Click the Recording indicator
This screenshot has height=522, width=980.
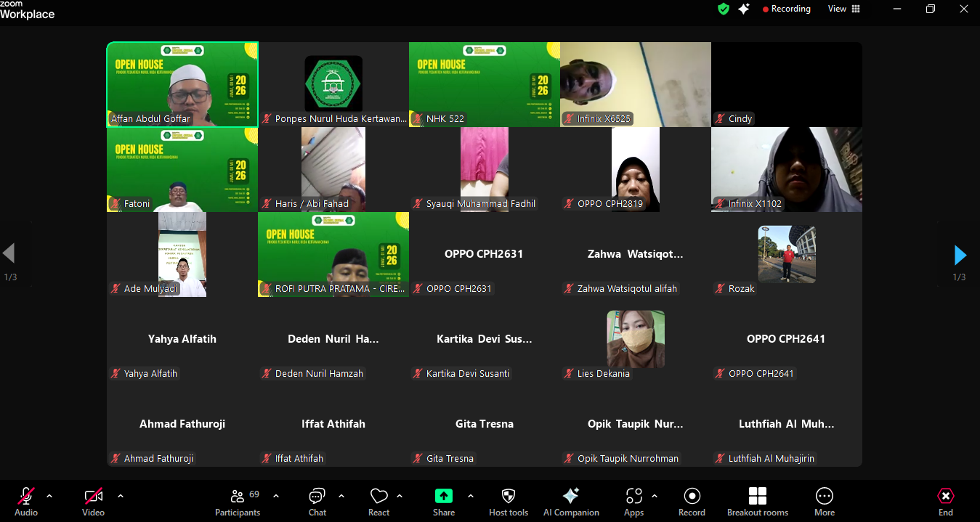tap(786, 9)
